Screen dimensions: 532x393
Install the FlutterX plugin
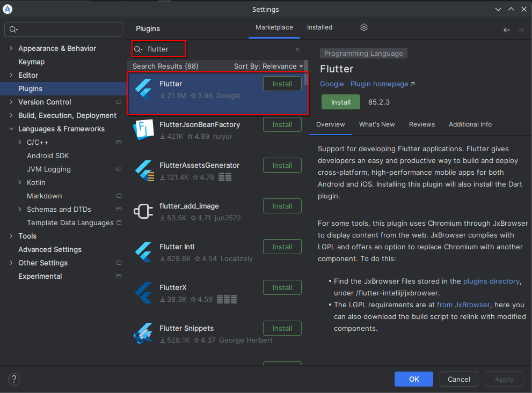click(282, 287)
